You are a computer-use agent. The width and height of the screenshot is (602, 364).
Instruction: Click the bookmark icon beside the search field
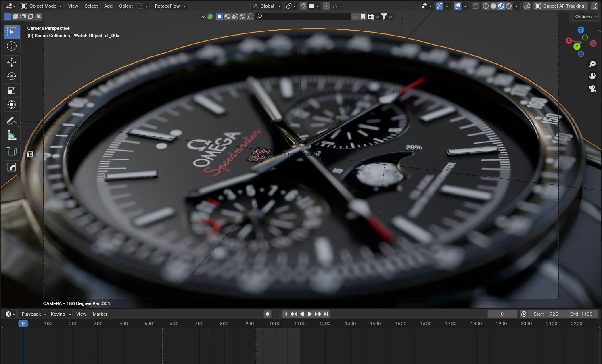coord(363,17)
